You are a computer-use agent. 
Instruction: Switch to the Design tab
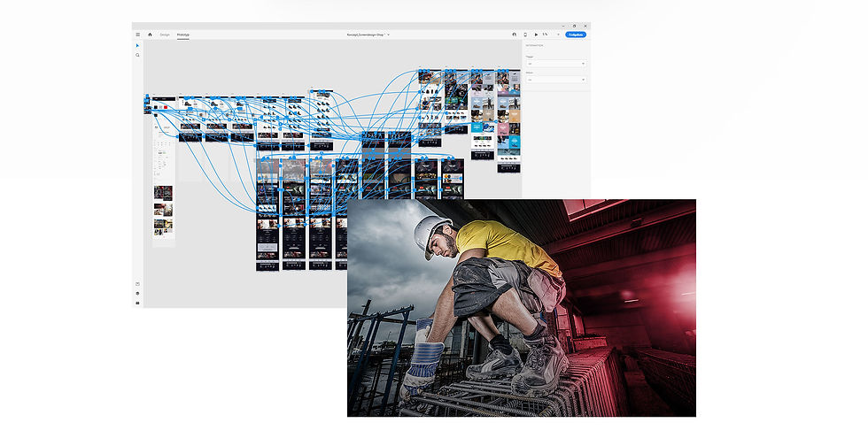click(x=165, y=35)
